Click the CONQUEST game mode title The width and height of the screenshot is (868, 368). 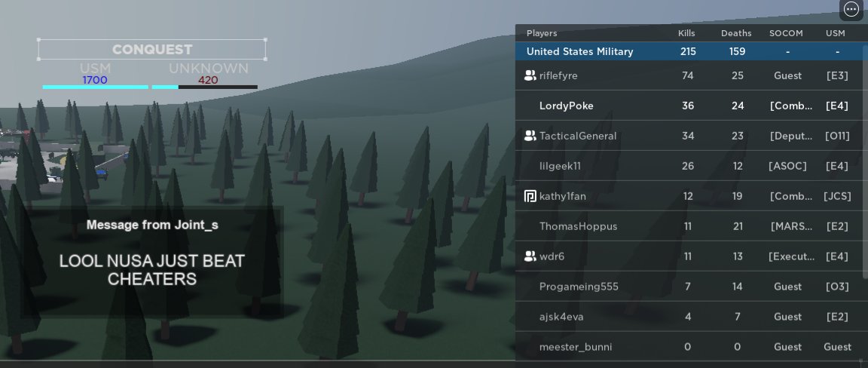tap(152, 49)
